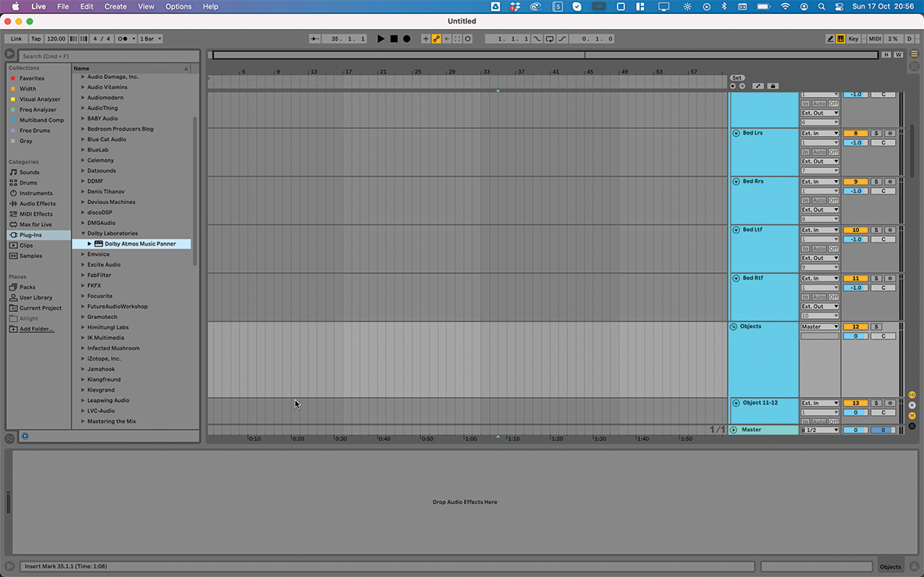Solo the Bed Rrs track
Image resolution: width=924 pixels, height=577 pixels.
[875, 181]
